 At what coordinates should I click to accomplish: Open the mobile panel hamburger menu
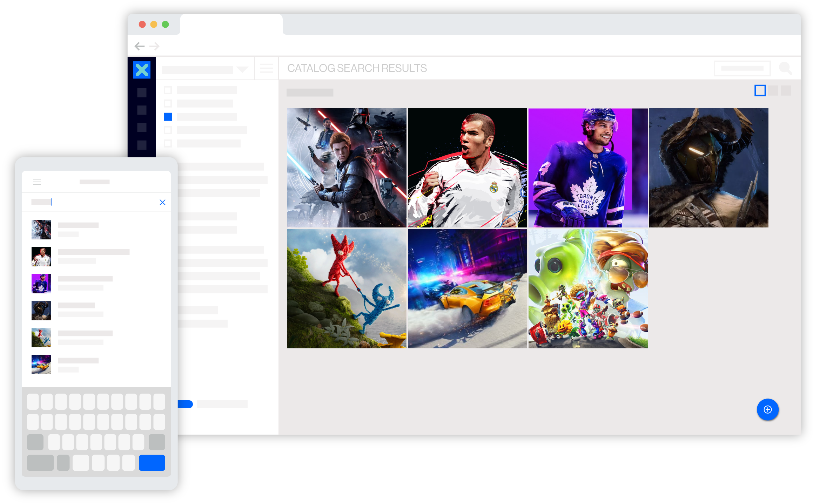(x=37, y=182)
